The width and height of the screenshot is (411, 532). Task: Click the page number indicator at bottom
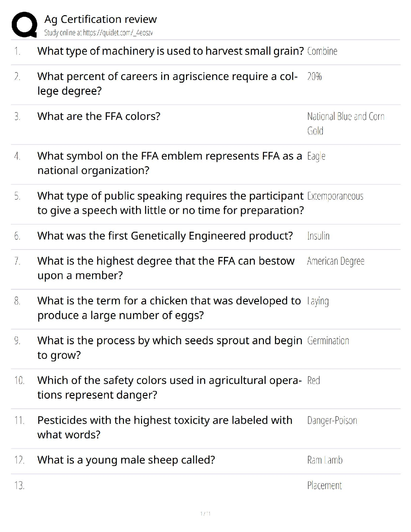pos(205,514)
